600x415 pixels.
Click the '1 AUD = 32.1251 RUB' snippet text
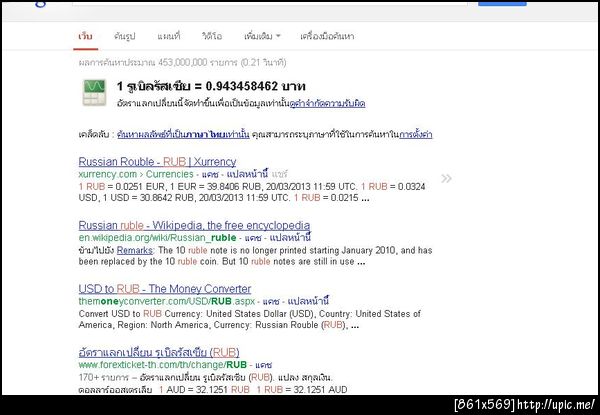coord(204,390)
